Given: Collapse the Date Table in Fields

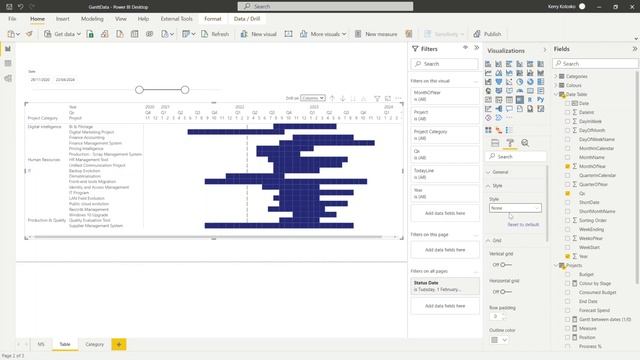Looking at the screenshot, I should (556, 94).
